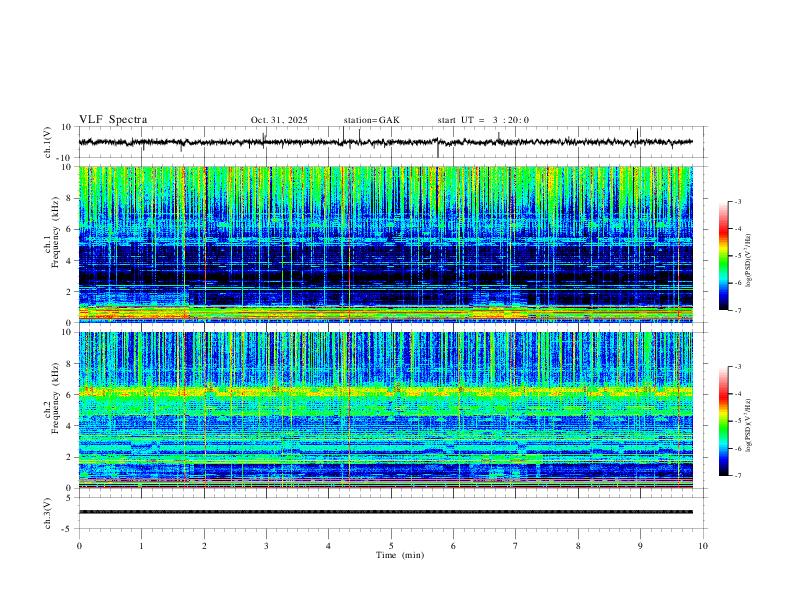Click the "5" tick on the Time axis

(391, 546)
